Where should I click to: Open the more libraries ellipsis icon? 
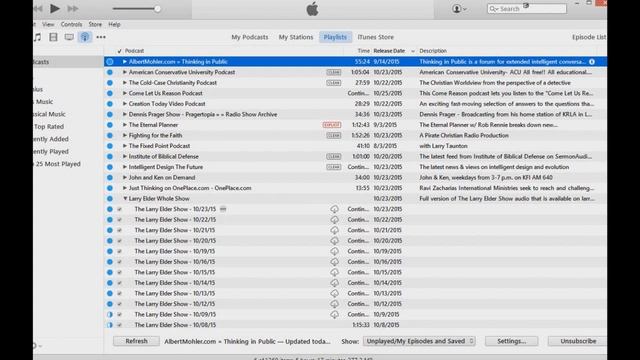[x=101, y=37]
